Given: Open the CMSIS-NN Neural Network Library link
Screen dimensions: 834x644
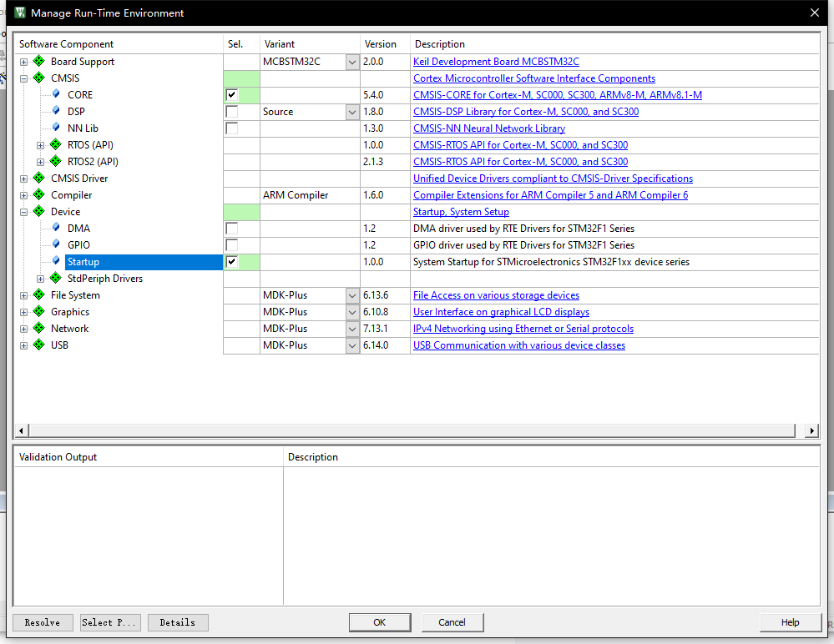Looking at the screenshot, I should tap(489, 128).
